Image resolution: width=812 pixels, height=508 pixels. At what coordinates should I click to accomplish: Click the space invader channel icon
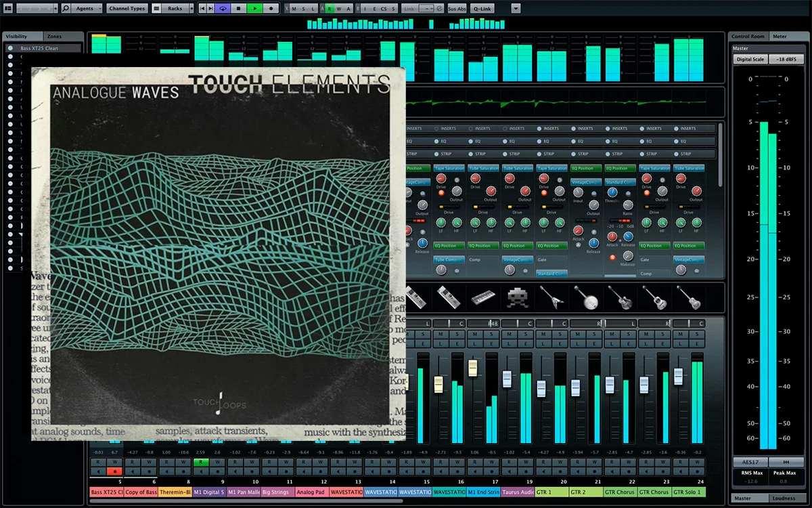518,297
